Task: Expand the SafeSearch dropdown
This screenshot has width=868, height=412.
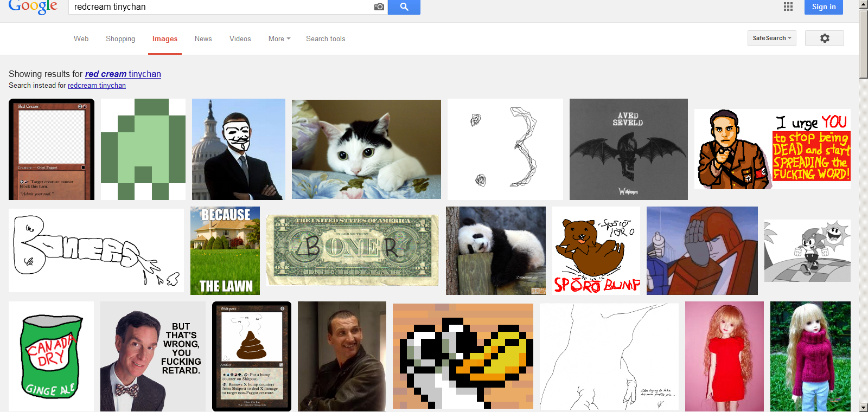Action: tap(771, 38)
